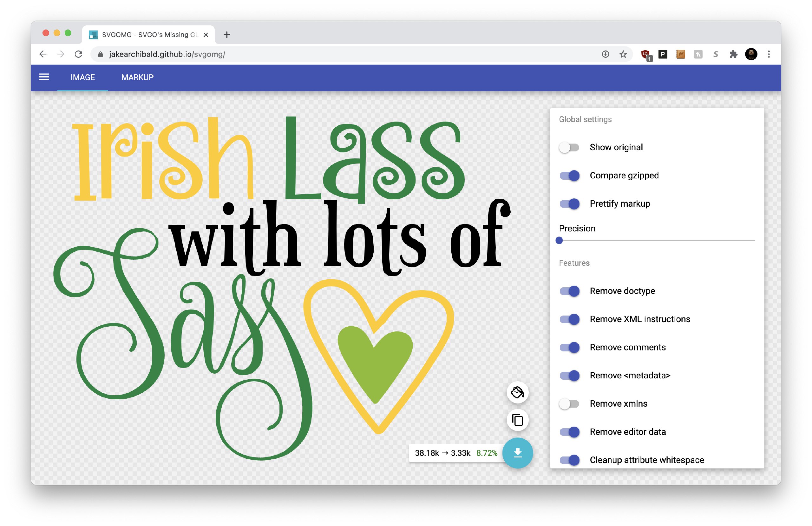Toggle Show original switch
This screenshot has width=812, height=526.
[x=569, y=148]
